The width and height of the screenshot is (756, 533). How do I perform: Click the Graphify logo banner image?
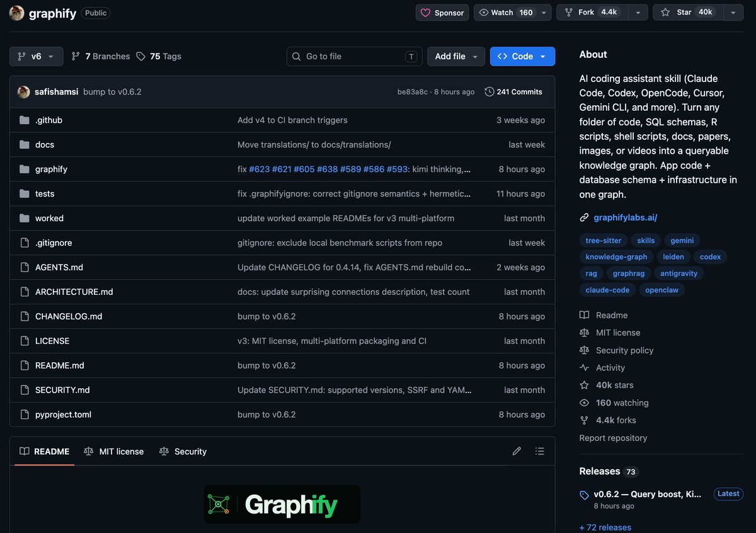click(x=282, y=504)
